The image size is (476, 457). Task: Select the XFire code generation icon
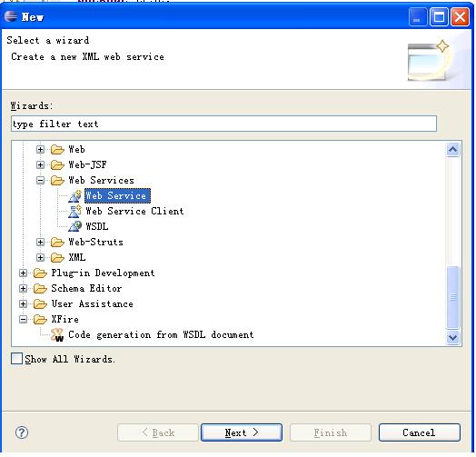coord(57,335)
